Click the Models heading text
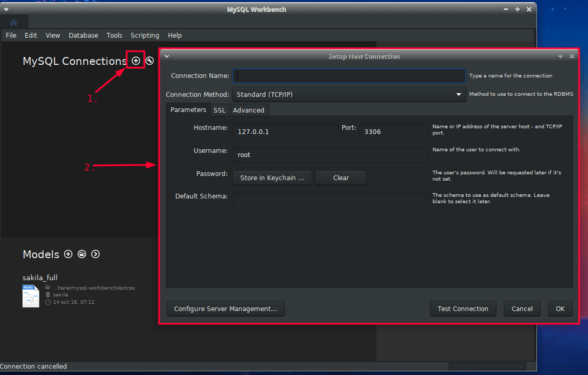This screenshot has height=375, width=588. click(41, 254)
